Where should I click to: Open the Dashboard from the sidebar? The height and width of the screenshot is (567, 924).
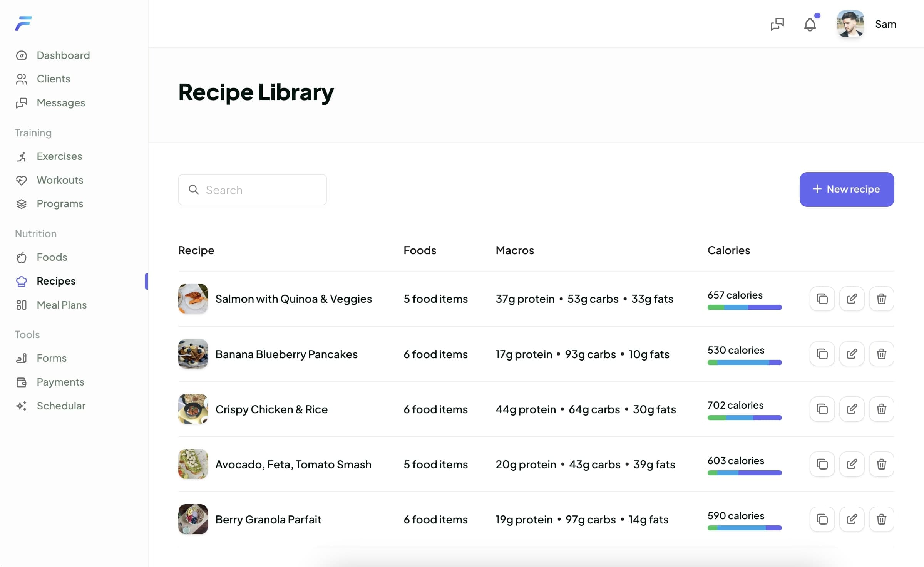[x=64, y=55]
